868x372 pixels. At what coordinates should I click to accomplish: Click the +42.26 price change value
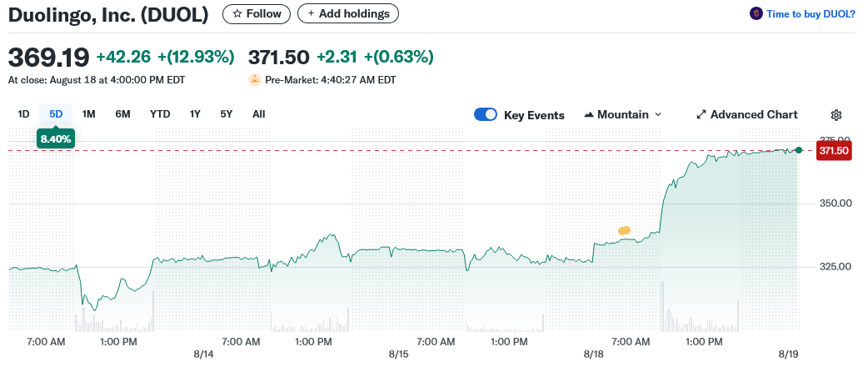[125, 57]
